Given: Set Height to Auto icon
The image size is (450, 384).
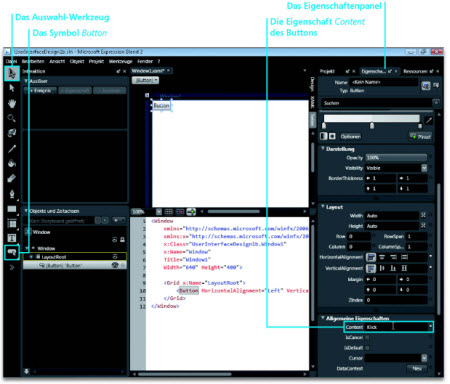Looking at the screenshot, I should coord(423,226).
